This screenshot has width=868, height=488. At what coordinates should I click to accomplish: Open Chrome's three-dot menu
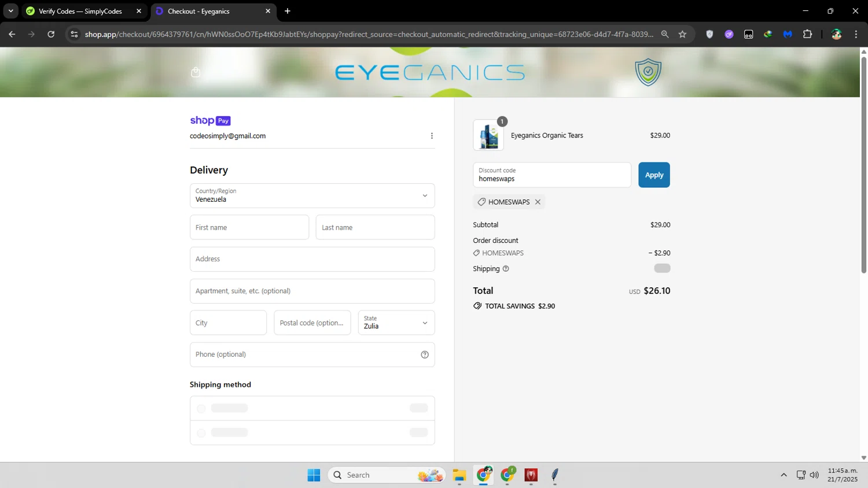[856, 34]
